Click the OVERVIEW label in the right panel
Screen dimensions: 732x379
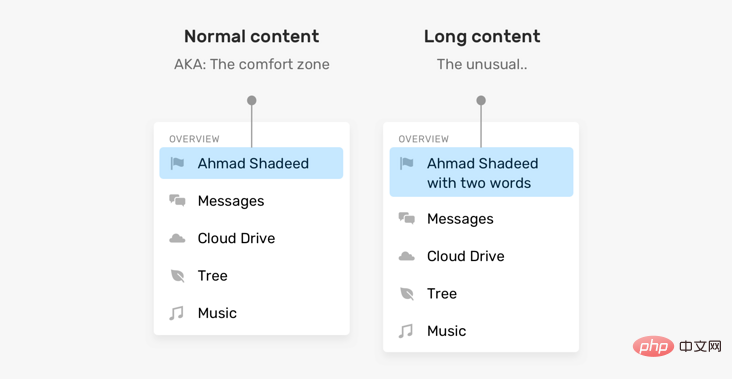point(421,139)
